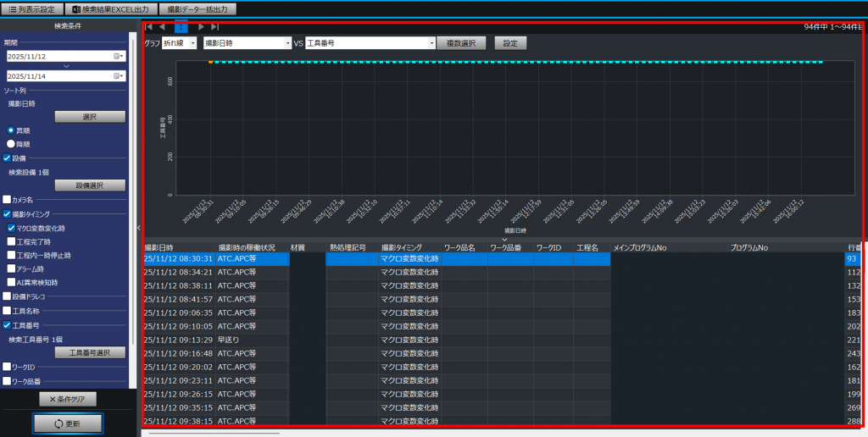Enable the カメラ名 checkbox
This screenshot has width=868, height=437.
coord(7,200)
